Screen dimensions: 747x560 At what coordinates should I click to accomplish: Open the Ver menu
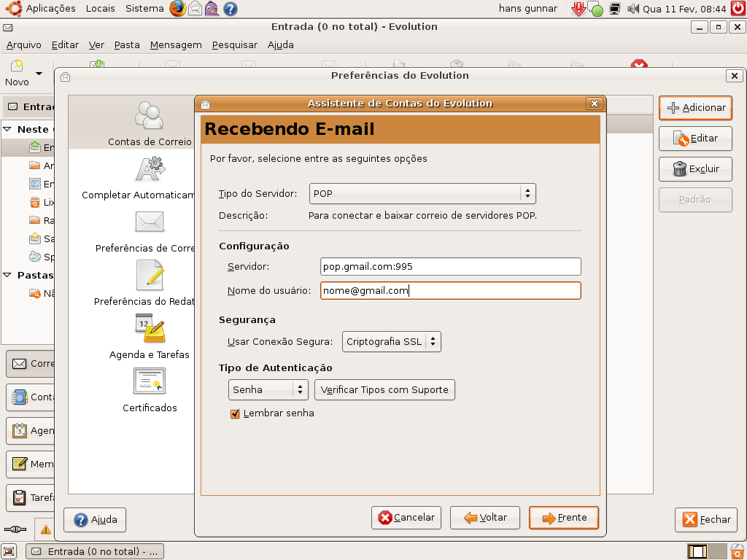coord(96,44)
